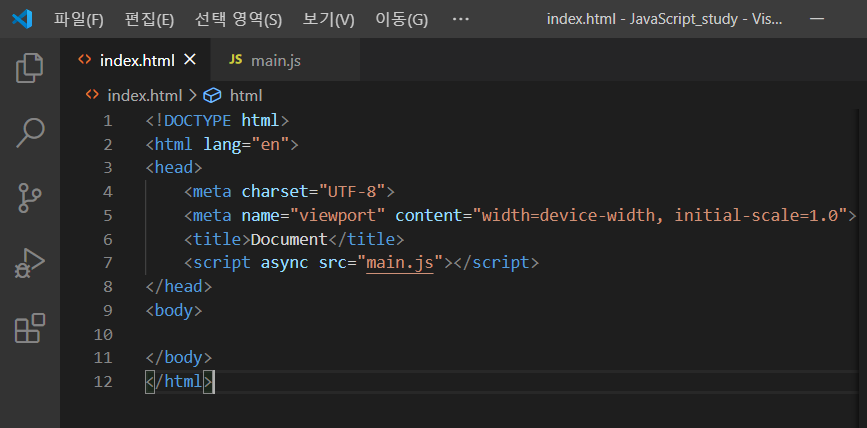The height and width of the screenshot is (428, 867).
Task: Click the DOCTYPE keyword on line 1
Action: [198, 121]
